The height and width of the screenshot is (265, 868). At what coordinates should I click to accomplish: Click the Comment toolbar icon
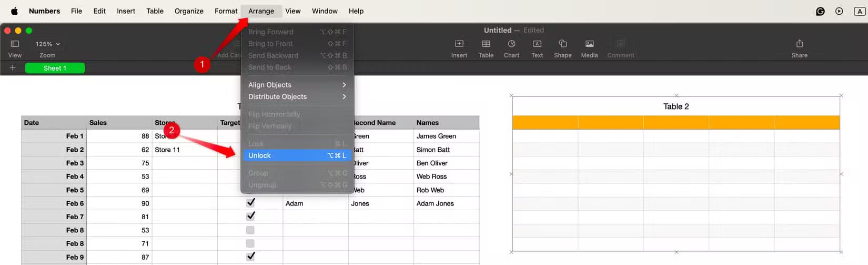coord(621,44)
